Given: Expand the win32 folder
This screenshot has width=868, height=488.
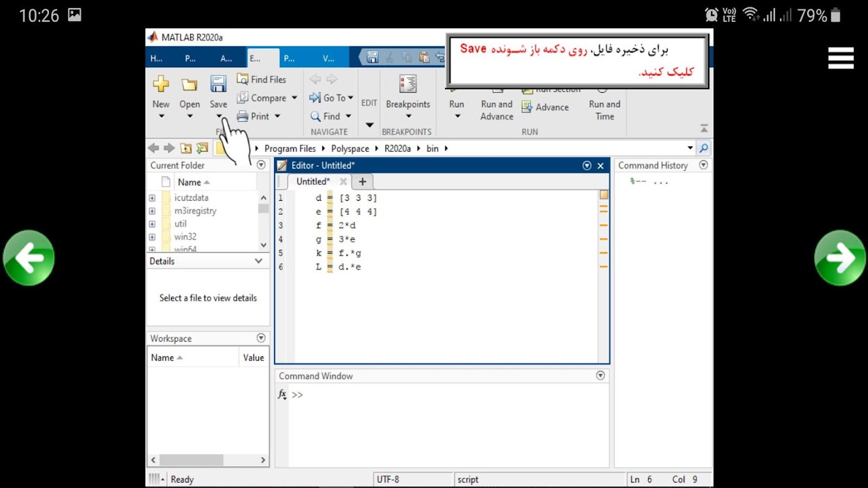Looking at the screenshot, I should [x=152, y=237].
